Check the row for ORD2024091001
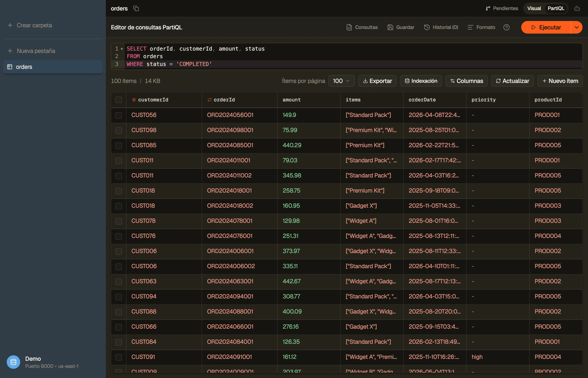The width and height of the screenshot is (588, 378). (118, 357)
